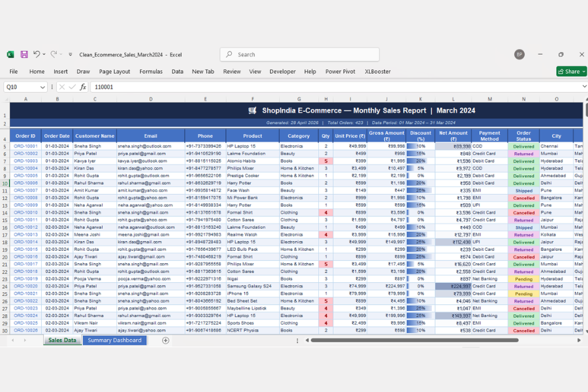Open the Draw ribbon tab

pos(83,71)
